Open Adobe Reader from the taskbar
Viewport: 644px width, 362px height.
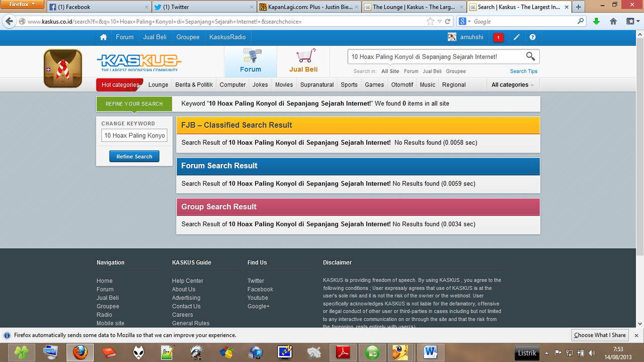[343, 352]
